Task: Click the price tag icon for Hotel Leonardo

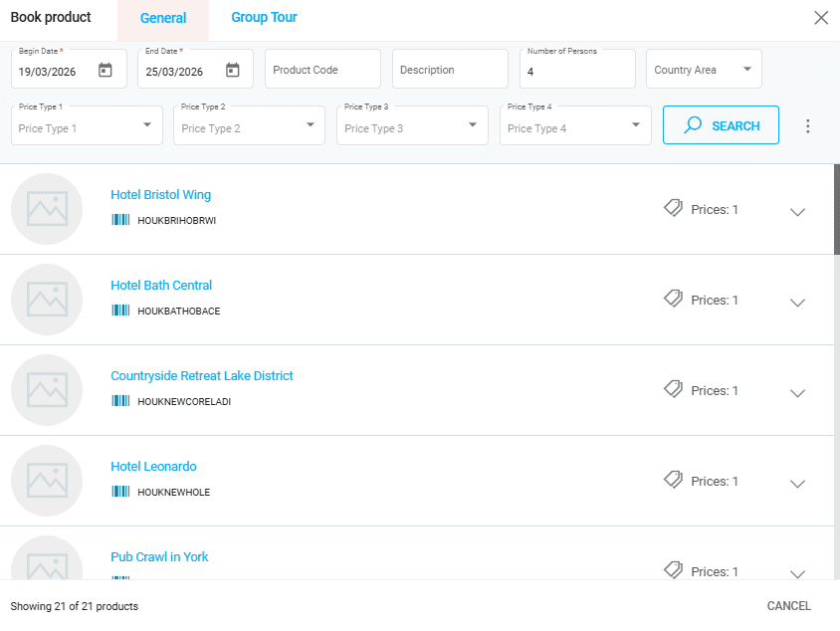Action: point(674,480)
